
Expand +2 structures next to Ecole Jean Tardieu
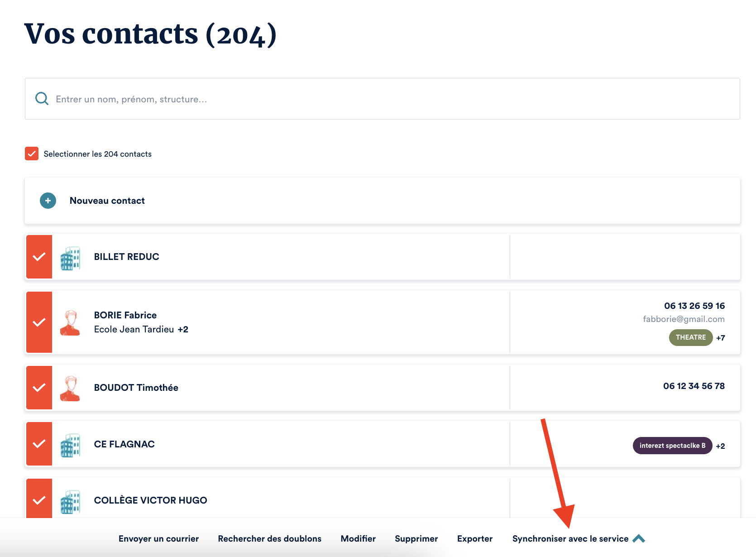183,329
